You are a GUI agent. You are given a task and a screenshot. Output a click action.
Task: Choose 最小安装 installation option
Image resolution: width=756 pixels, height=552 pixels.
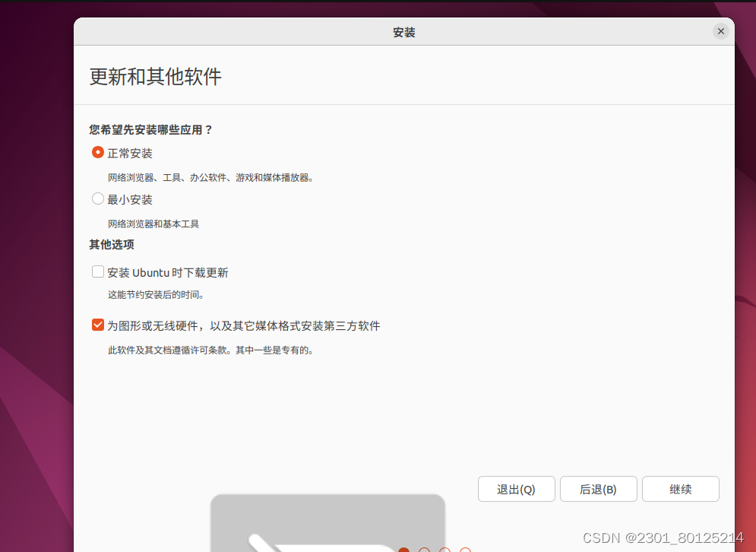coord(98,198)
